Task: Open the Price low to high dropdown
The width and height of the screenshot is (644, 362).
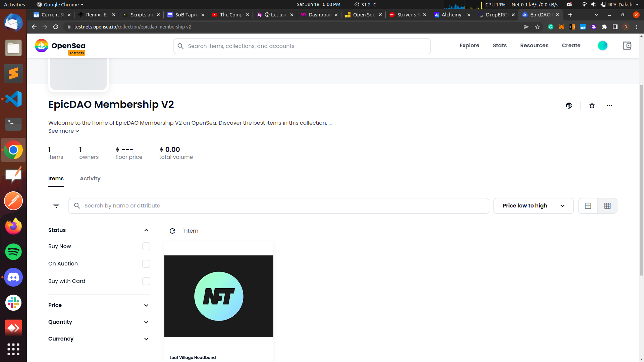Action: [533, 206]
